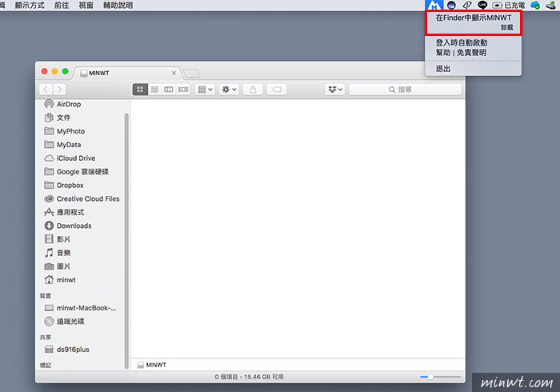Add a new Finder tab
Viewport: 560px width, 392px height.
[191, 73]
